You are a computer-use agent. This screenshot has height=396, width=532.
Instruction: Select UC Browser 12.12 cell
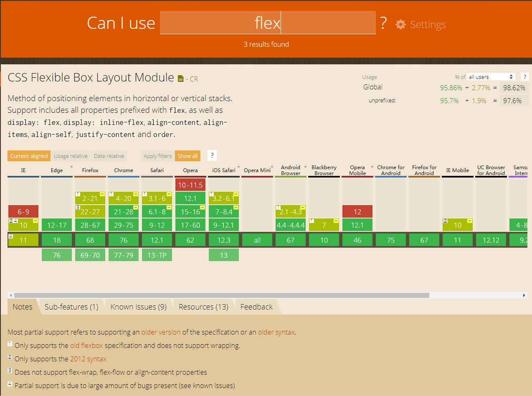[x=491, y=240]
